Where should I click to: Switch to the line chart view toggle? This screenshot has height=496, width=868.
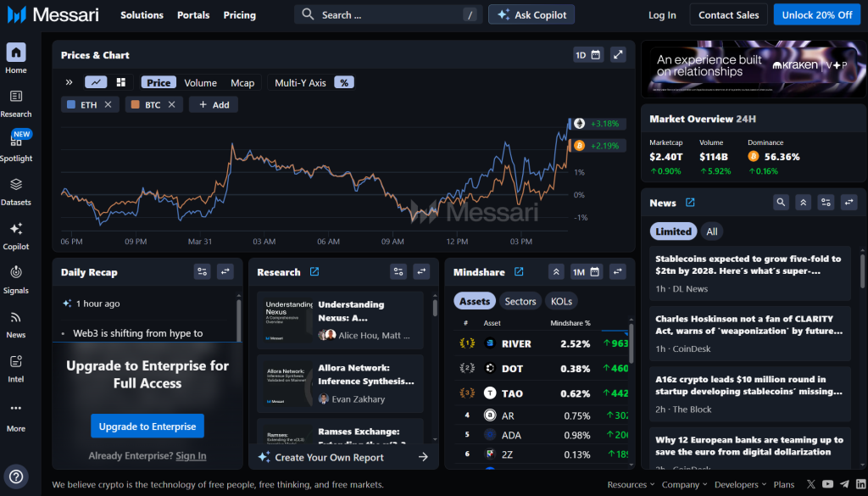pyautogui.click(x=96, y=82)
